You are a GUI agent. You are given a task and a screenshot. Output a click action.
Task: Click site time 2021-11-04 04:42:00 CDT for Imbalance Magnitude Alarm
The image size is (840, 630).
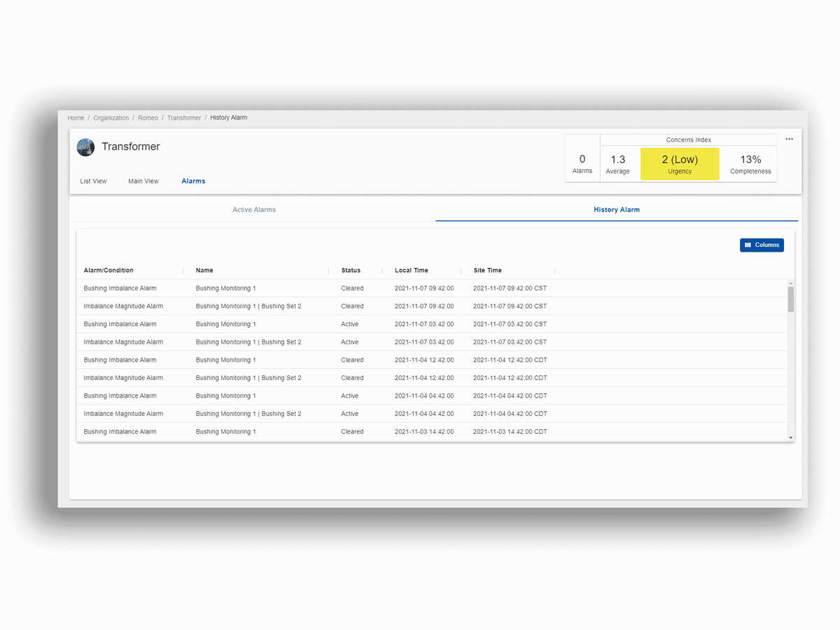tap(510, 414)
